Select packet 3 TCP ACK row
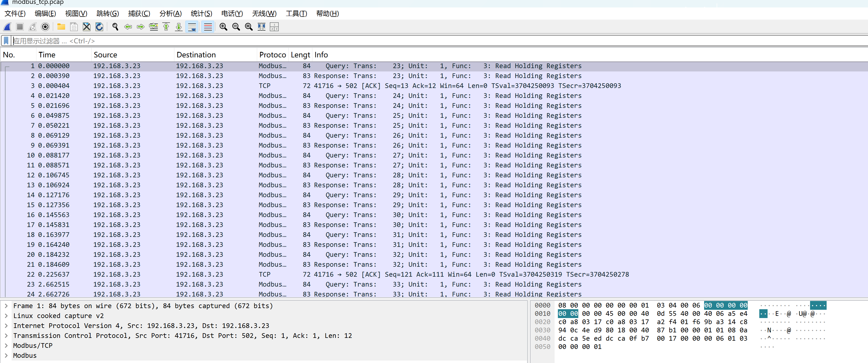Image resolution: width=868 pixels, height=363 pixels. (434, 86)
